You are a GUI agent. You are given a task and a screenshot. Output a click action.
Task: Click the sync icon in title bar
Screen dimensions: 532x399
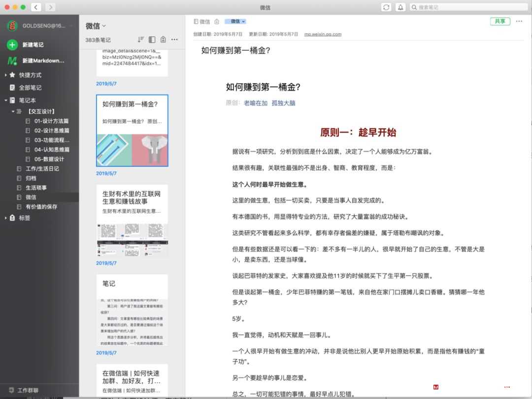[x=386, y=7]
